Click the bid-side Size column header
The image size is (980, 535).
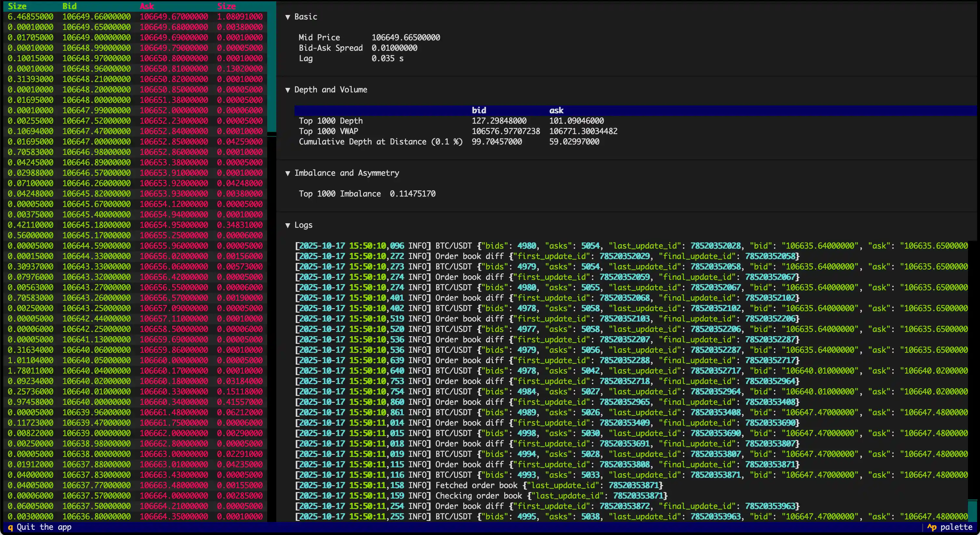click(x=17, y=6)
